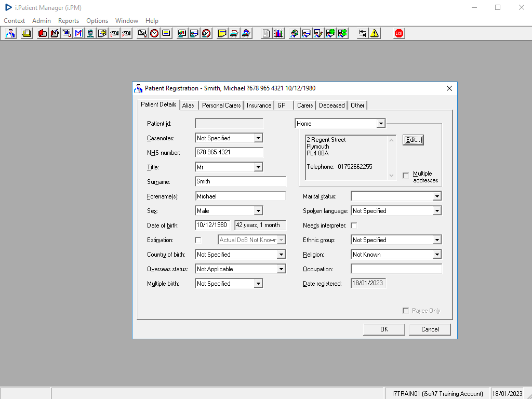Switch to the Insurance tab
The height and width of the screenshot is (399, 532).
tap(259, 105)
